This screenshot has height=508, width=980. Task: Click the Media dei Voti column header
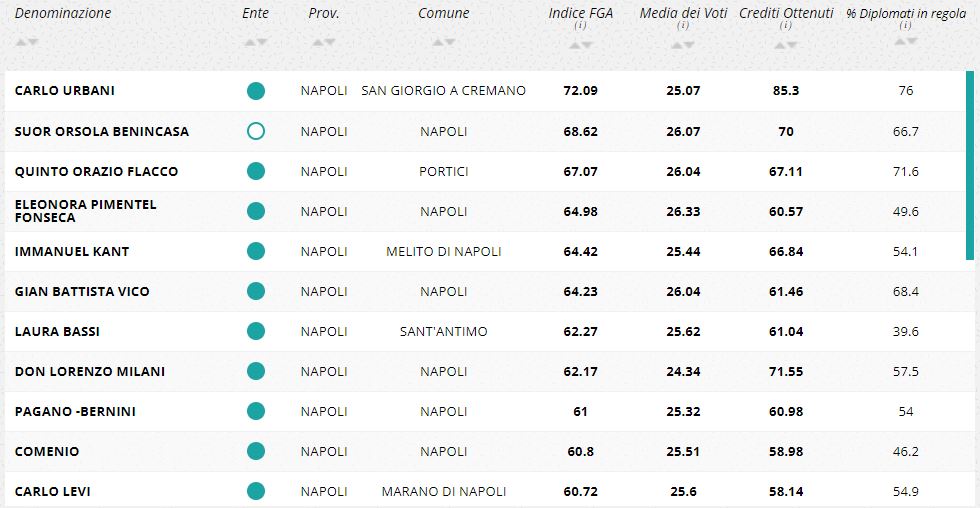(683, 13)
